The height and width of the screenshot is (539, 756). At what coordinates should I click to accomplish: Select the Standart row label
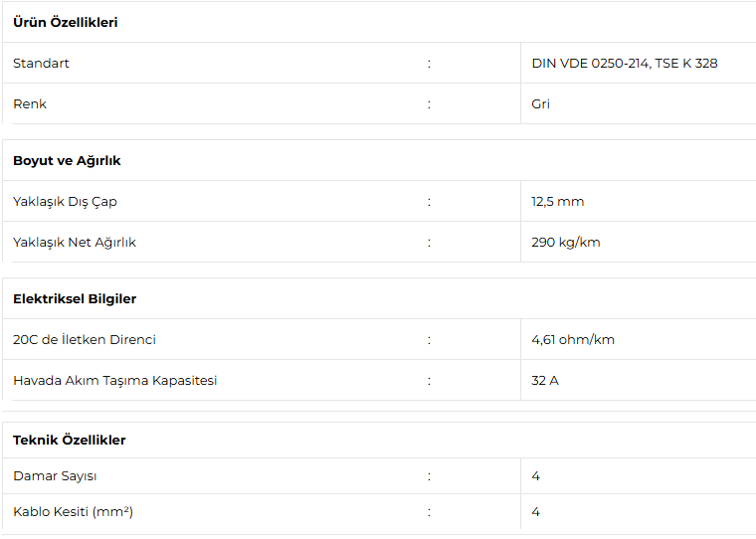[41, 64]
